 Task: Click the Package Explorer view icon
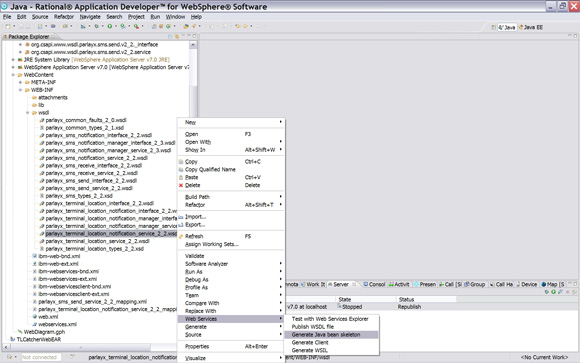coord(5,37)
